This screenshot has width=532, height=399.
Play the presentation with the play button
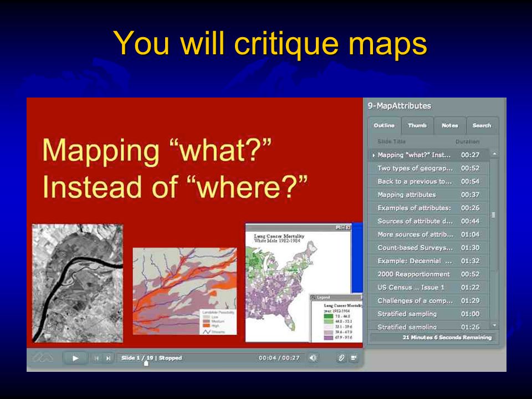coord(75,358)
